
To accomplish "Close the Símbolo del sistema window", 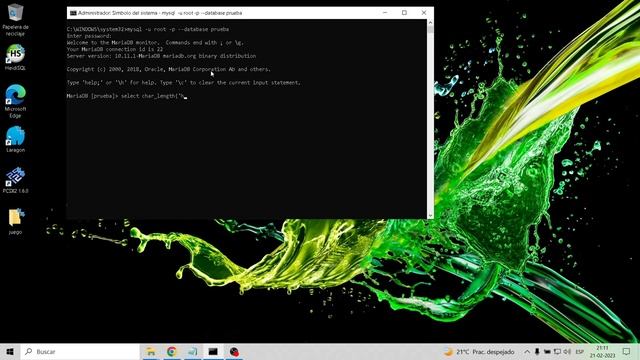I will pyautogui.click(x=424, y=13).
